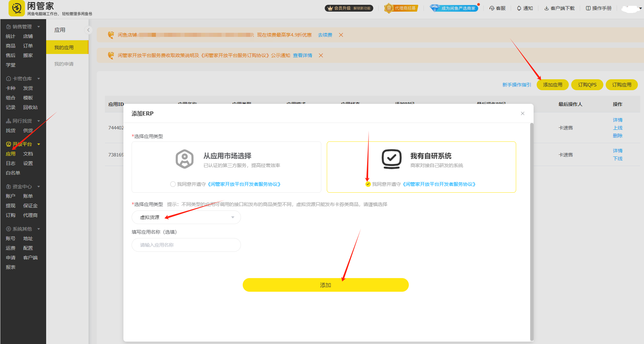Click the 会员升级 upgrade badge

[349, 8]
